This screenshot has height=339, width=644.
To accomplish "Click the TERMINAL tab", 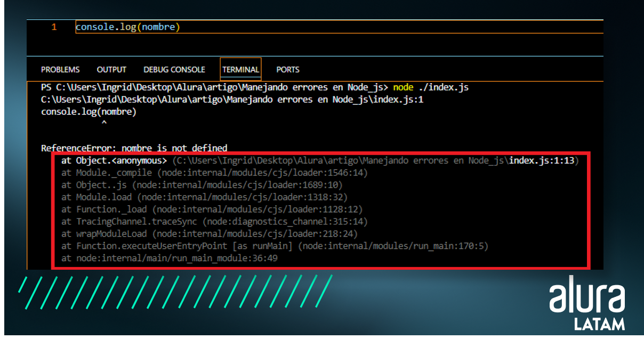I will (x=240, y=70).
